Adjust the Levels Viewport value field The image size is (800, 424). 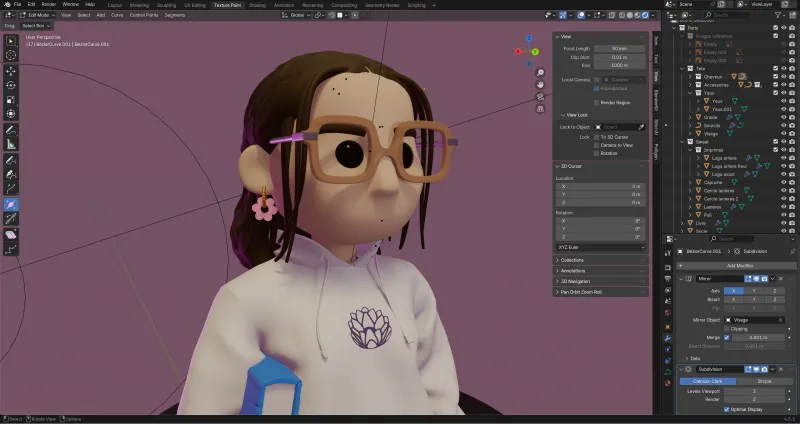754,391
